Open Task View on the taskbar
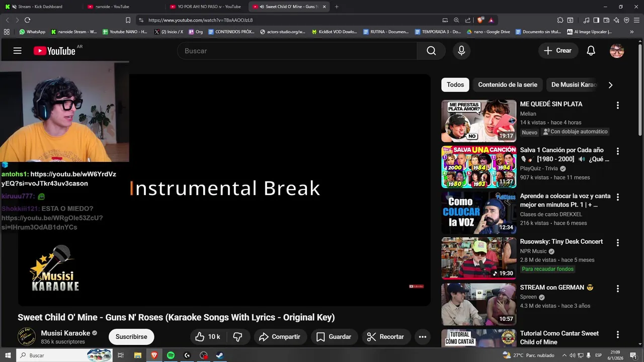This screenshot has height=362, width=644. [x=121, y=355]
